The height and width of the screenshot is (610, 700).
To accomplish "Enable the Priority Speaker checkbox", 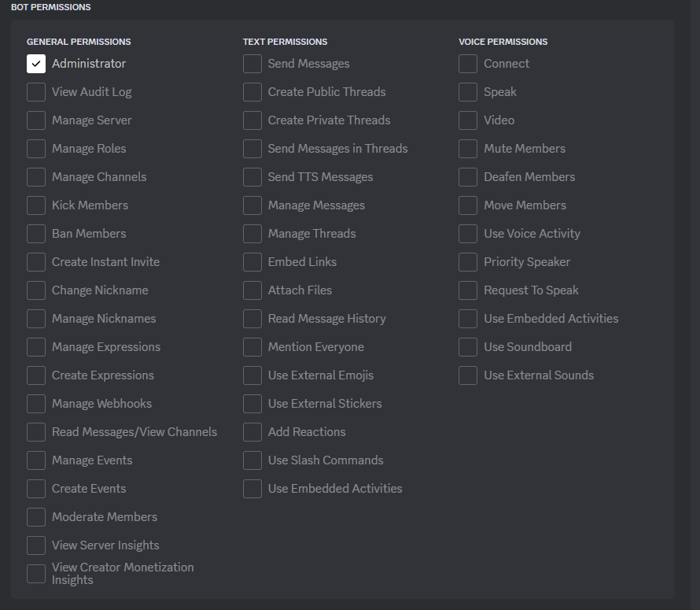I will point(468,262).
